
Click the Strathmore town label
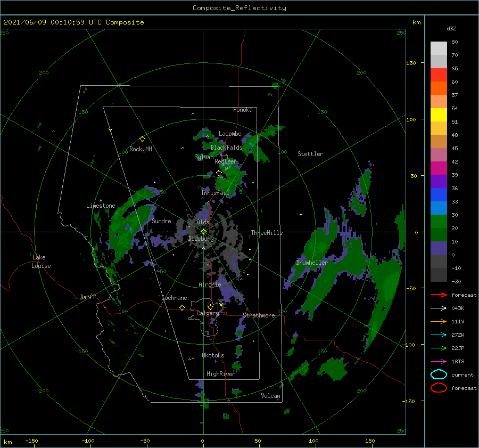coord(259,315)
